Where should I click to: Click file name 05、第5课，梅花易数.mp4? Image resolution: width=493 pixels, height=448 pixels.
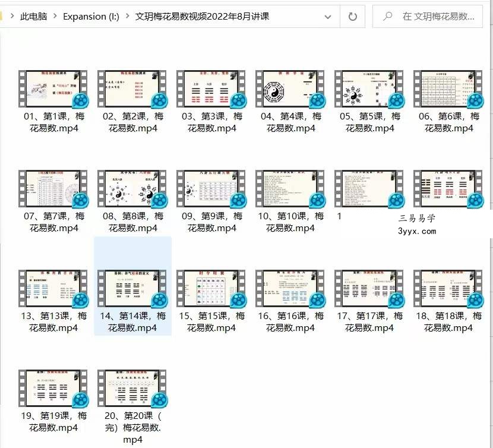pos(369,122)
